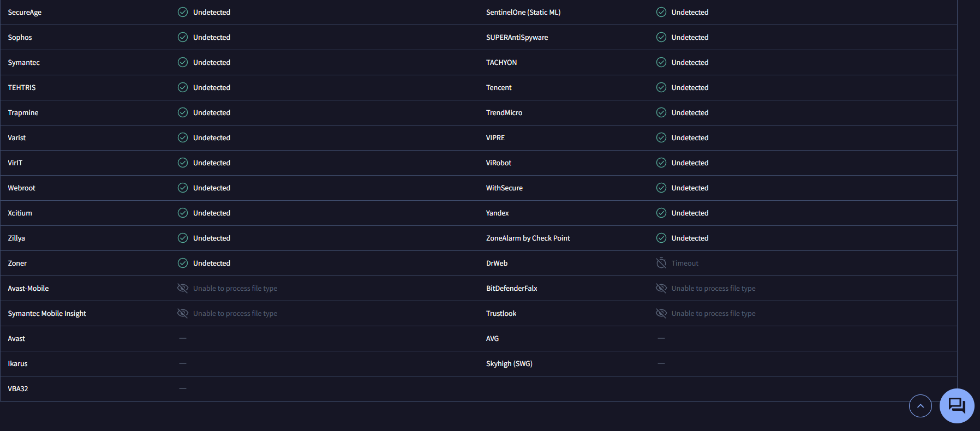This screenshot has width=980, height=431.
Task: Click the Zoner undetected checkmark icon
Action: coord(183,263)
